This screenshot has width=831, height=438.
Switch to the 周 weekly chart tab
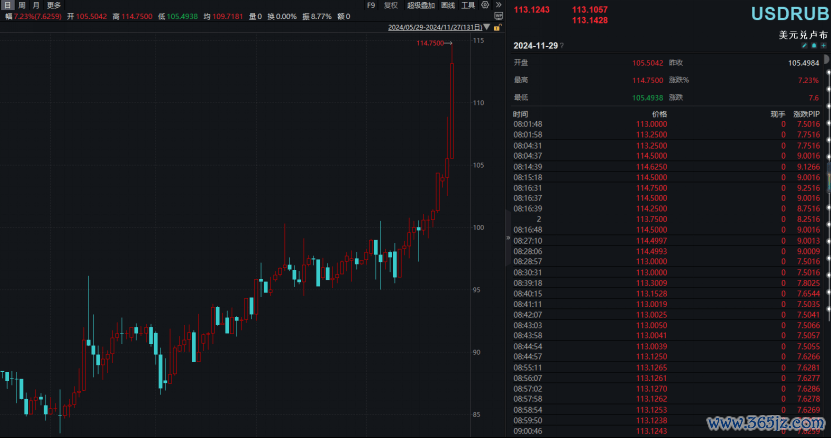(x=21, y=5)
